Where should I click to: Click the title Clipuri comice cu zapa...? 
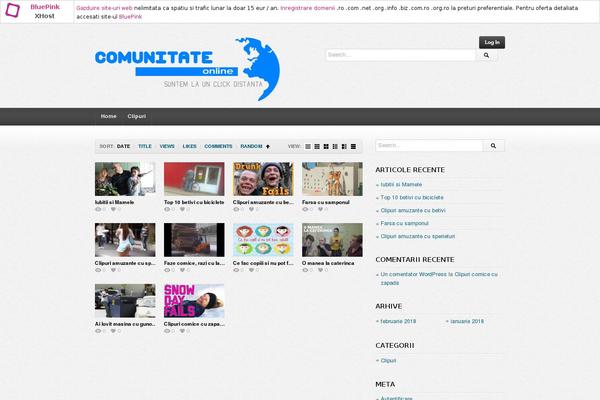click(194, 324)
